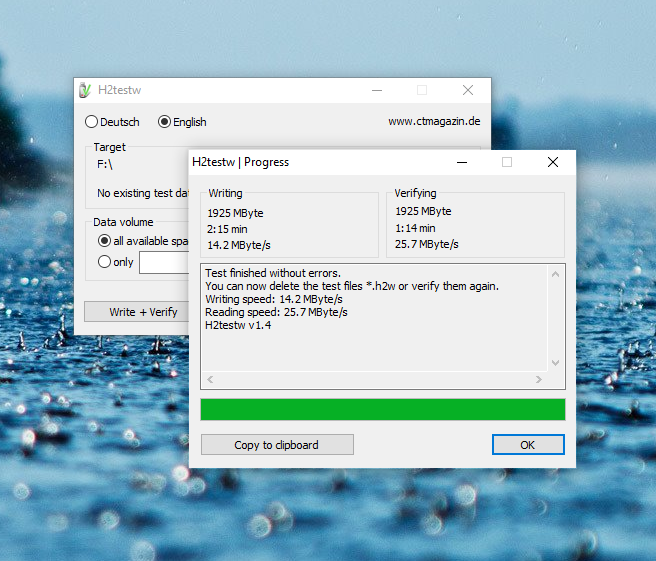Click the 'Writing speed: 14.2 MByte/s' log line

pyautogui.click(x=274, y=299)
